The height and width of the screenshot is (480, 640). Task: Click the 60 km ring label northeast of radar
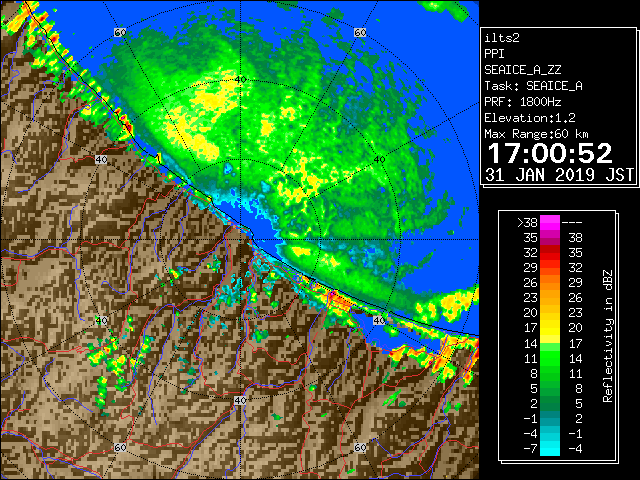coord(360,32)
